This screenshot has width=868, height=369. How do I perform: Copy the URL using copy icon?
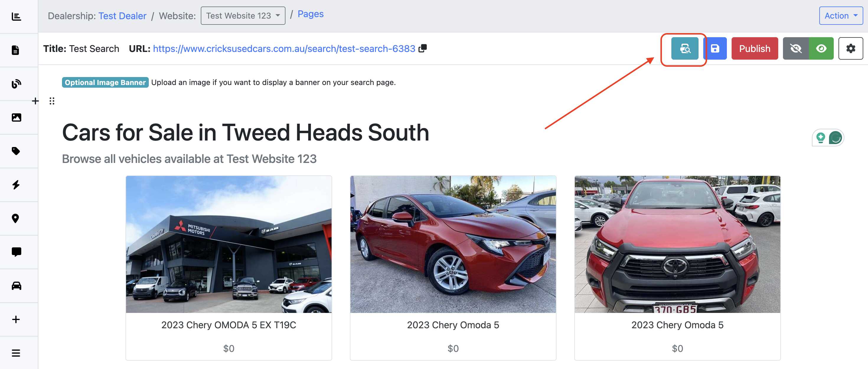point(422,48)
